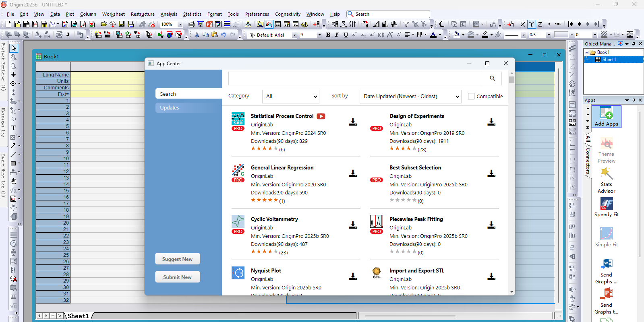Click the Suggest New button

(177, 259)
